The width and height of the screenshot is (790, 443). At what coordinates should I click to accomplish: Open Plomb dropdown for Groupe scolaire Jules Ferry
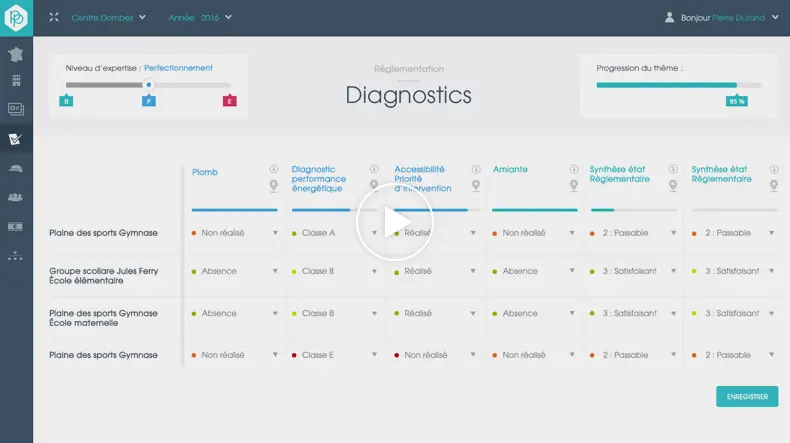(275, 271)
